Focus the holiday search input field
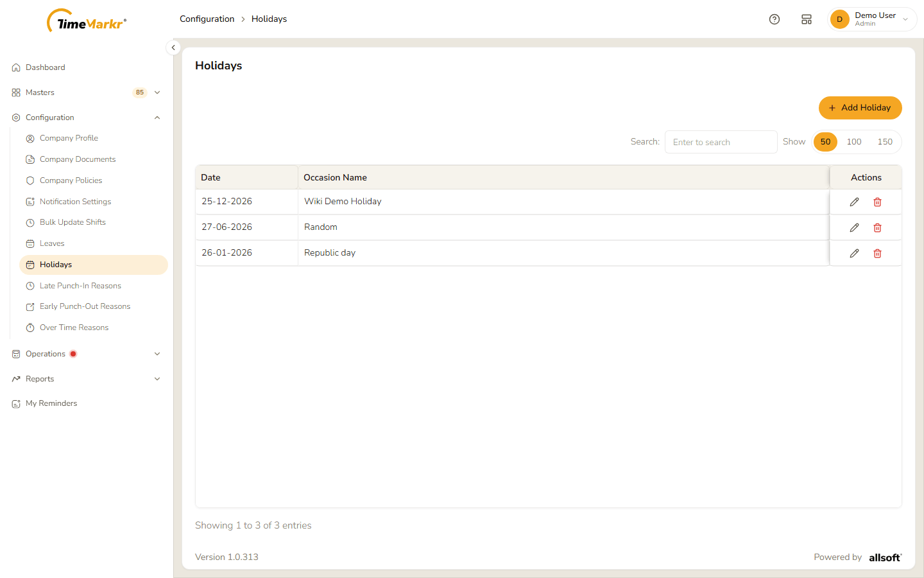924x578 pixels. click(x=721, y=142)
